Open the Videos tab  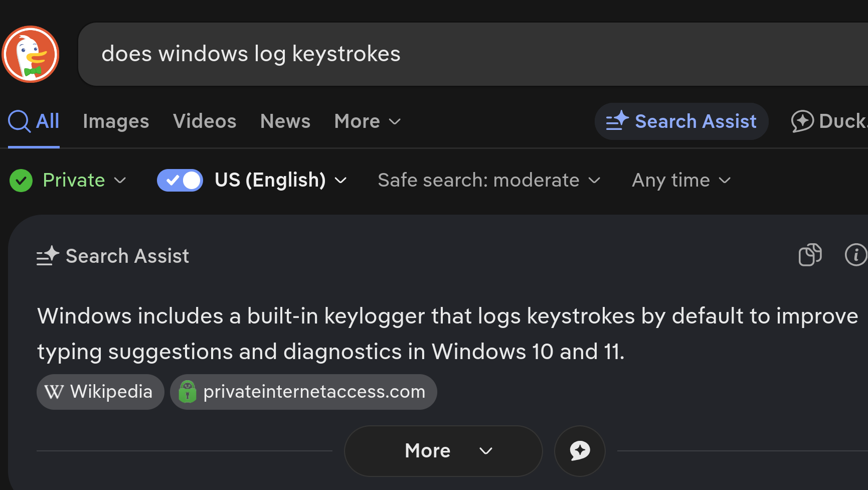(x=205, y=121)
